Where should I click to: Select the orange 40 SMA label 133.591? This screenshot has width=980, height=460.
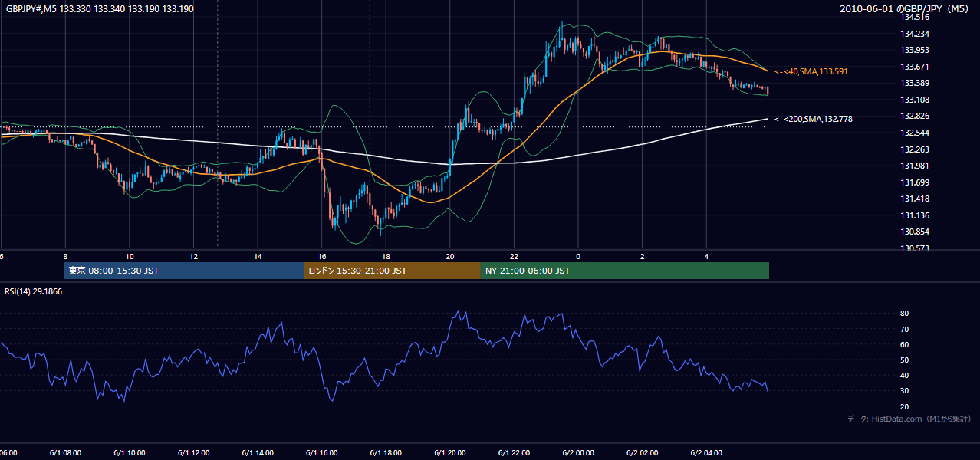click(x=811, y=71)
